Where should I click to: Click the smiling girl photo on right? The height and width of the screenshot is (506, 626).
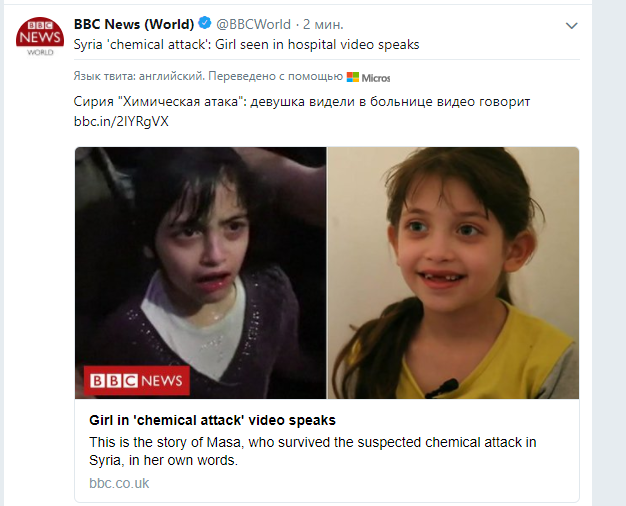453,273
